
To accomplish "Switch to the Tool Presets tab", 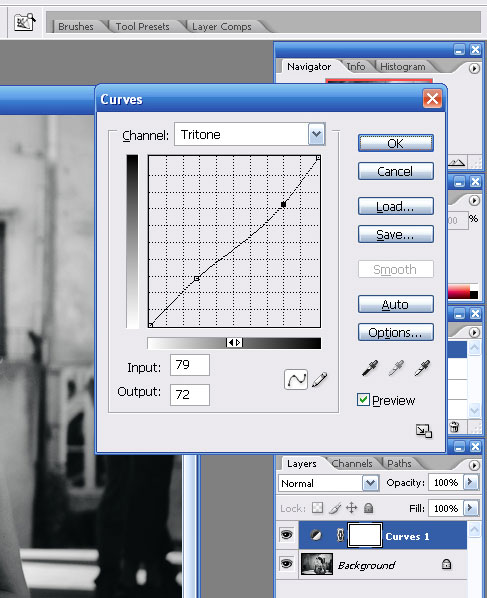I will 142,26.
